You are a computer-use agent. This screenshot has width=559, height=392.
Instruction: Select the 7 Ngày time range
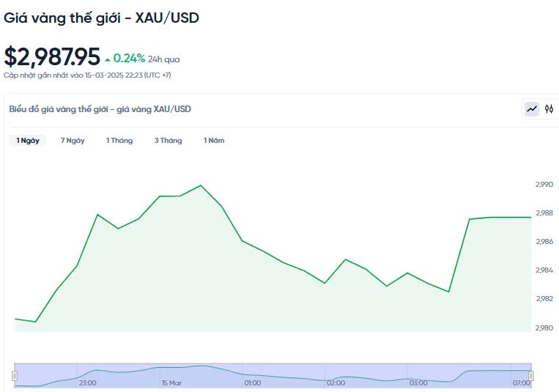pos(73,141)
